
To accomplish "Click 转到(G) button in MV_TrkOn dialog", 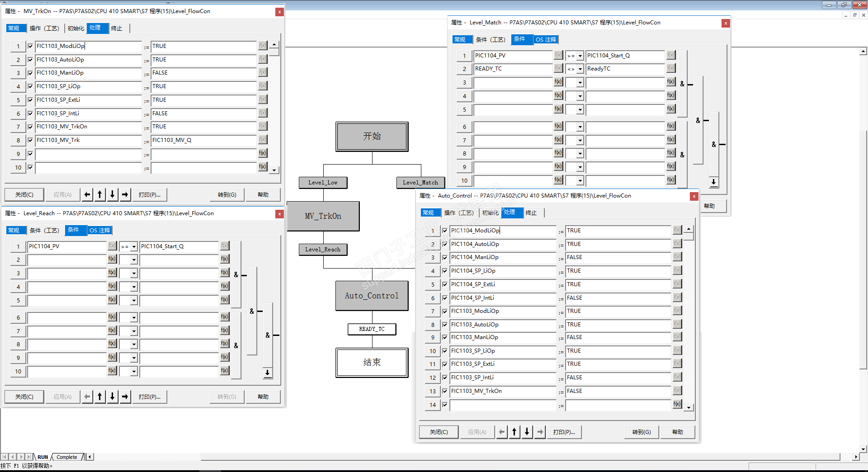I will [227, 195].
